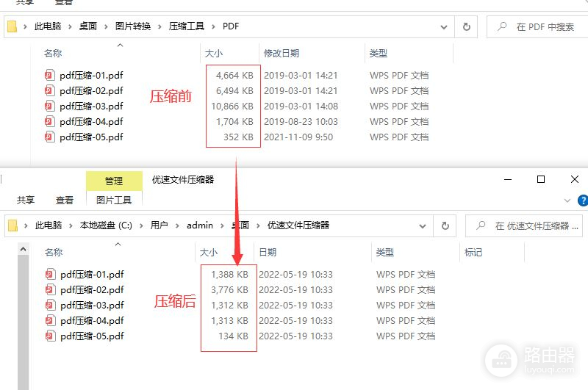Open chevron after 压缩工具 in PDF window path
Screen dimensions: 588x390
[213, 26]
